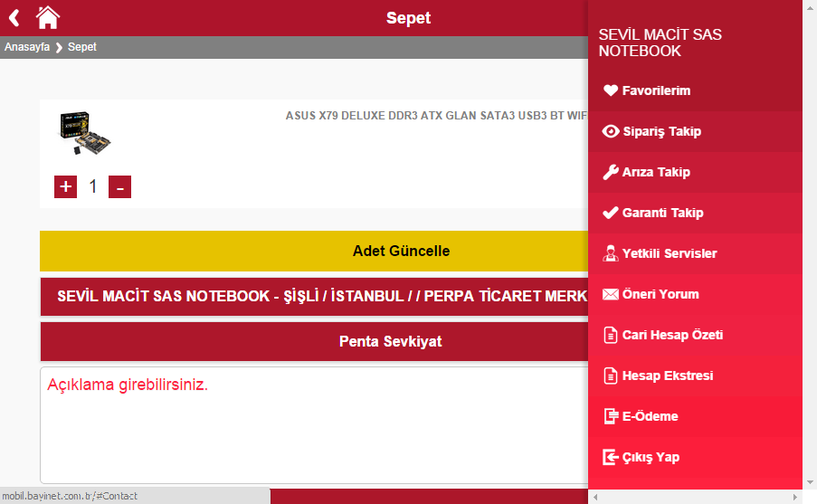Choose Yetkili Servisler in menu

(x=695, y=253)
